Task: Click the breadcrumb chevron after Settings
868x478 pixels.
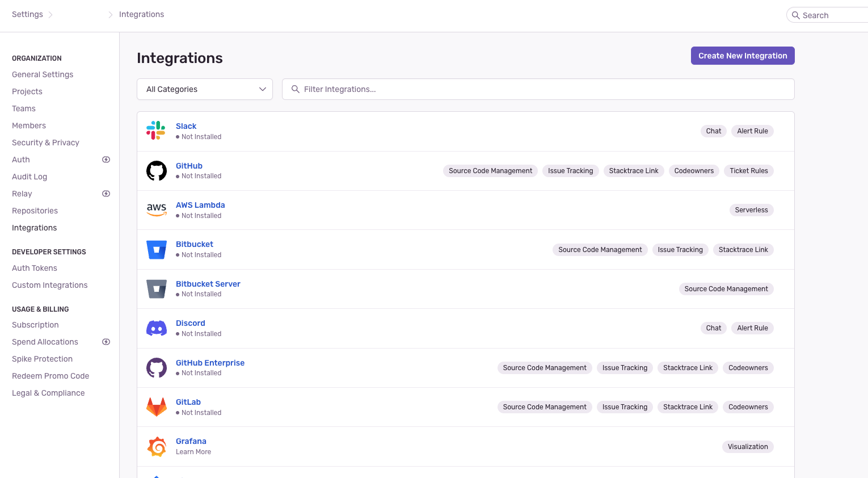Action: coord(50,15)
